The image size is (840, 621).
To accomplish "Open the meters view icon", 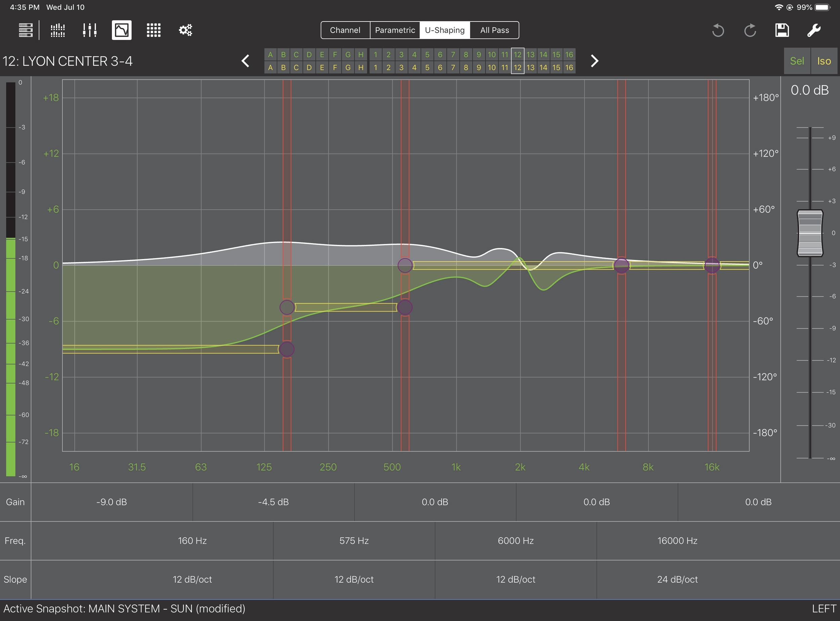I will click(57, 30).
